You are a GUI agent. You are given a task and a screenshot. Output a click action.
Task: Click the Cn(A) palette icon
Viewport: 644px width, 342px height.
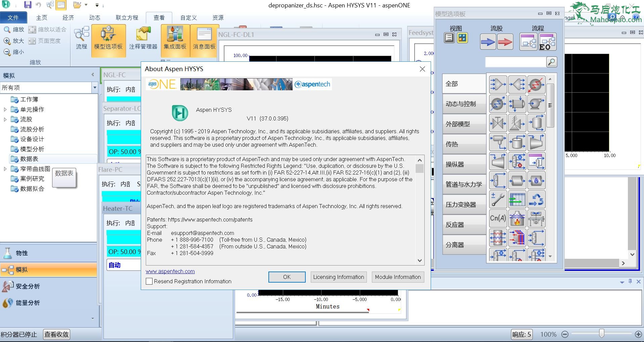[x=498, y=219]
